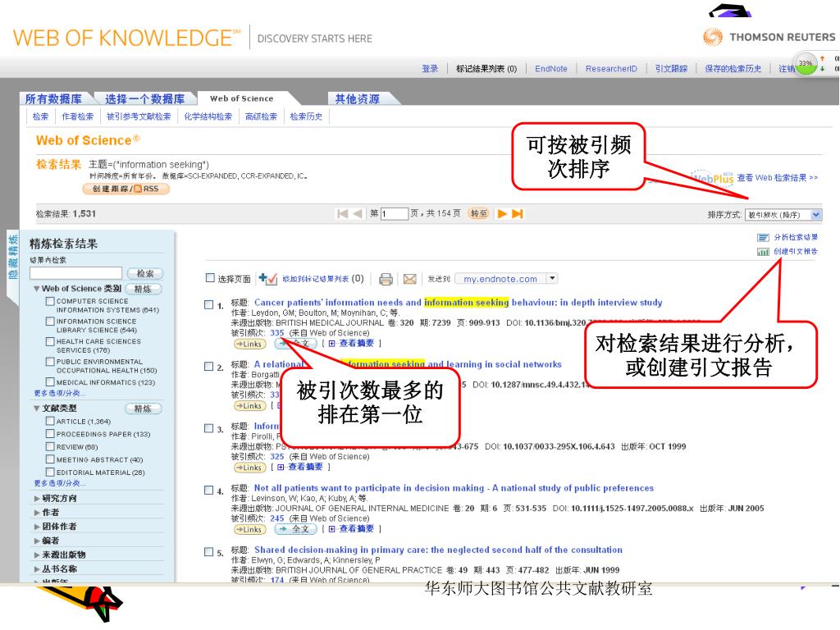Expand the source titles (来源出版物) section
840x630 pixels.
36,555
